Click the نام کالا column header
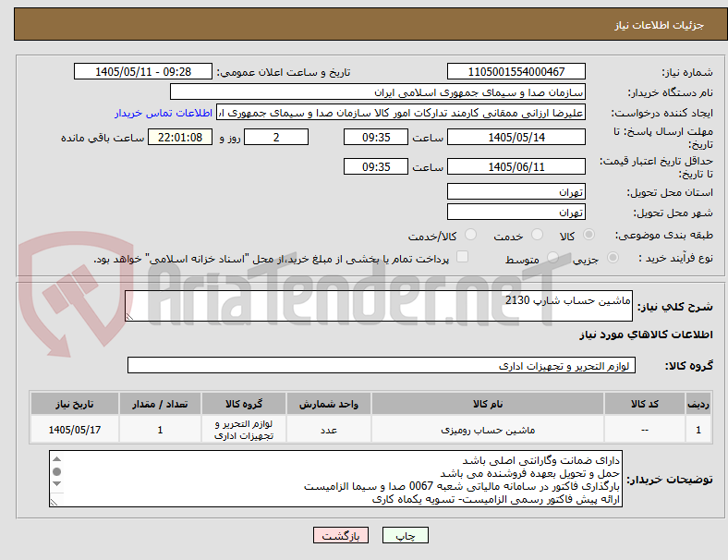Image resolution: width=728 pixels, height=560 pixels. (488, 404)
